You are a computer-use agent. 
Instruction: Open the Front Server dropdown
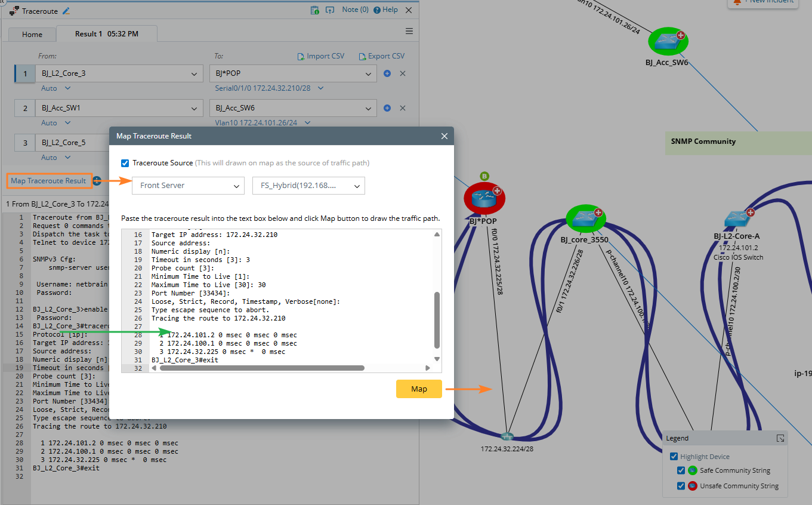point(188,186)
